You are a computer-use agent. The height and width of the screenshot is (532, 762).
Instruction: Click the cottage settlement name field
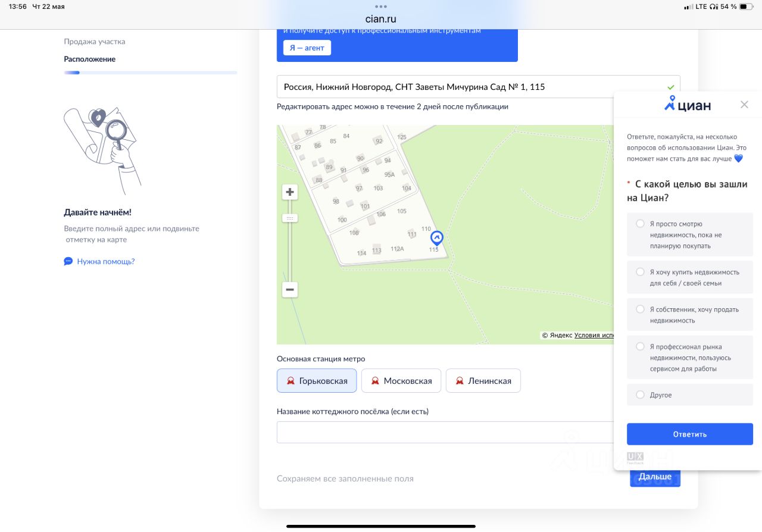point(445,433)
